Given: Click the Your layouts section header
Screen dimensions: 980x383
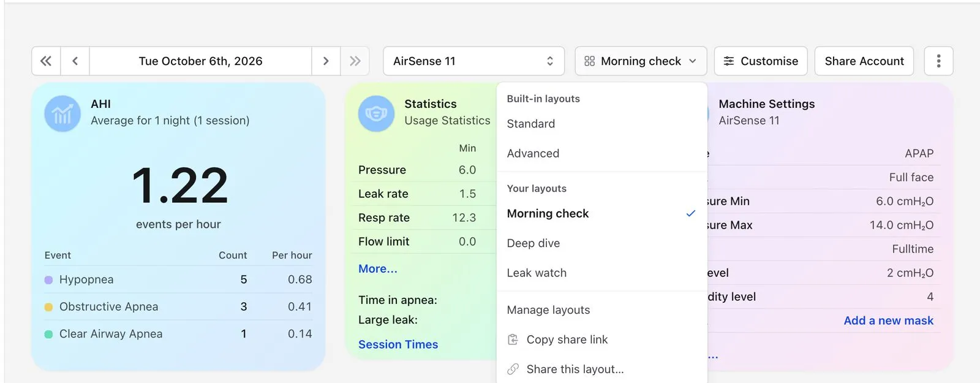Looking at the screenshot, I should (537, 189).
